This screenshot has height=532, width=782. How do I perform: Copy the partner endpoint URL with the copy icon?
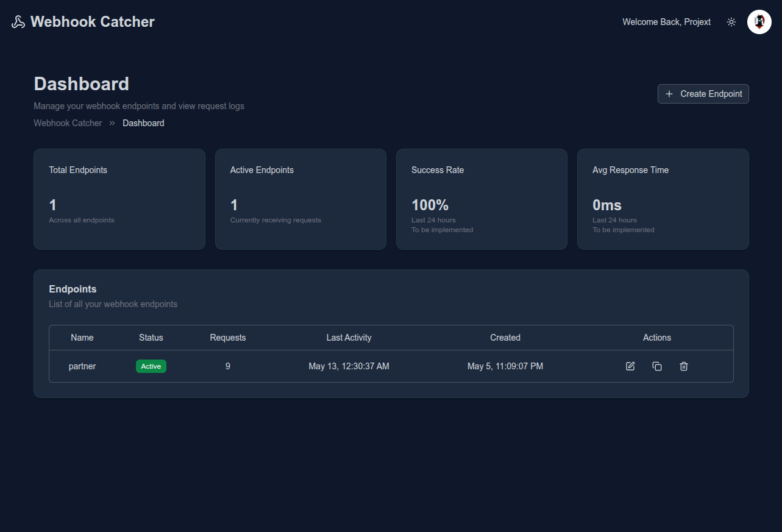pyautogui.click(x=656, y=366)
